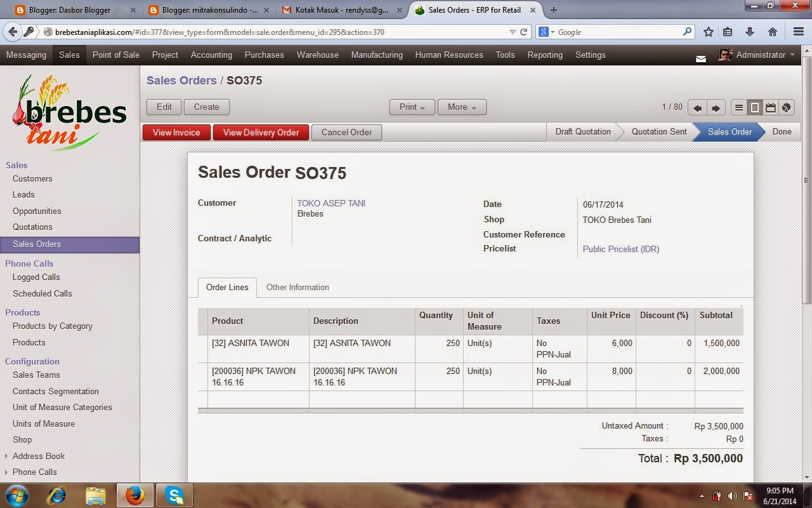Open Skype from the taskbar
This screenshot has height=508, width=812.
point(174,495)
